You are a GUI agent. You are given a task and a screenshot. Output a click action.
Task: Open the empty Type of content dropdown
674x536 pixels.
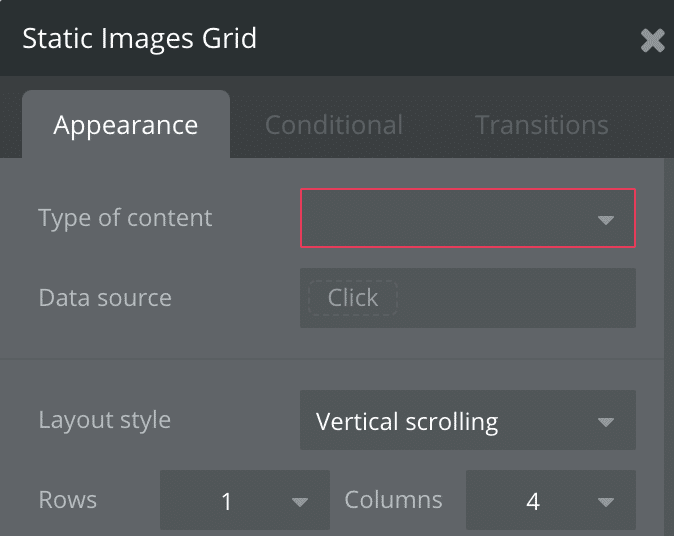point(450,218)
